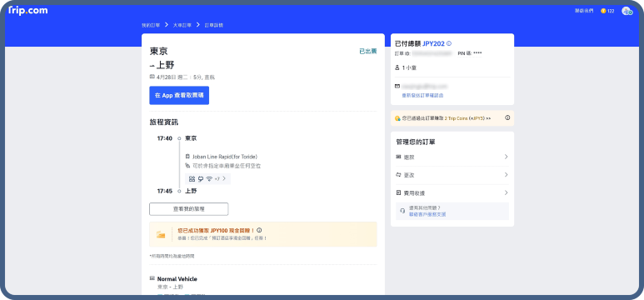644x300 pixels.
Task: Click the headset customer support icon
Action: tap(402, 211)
